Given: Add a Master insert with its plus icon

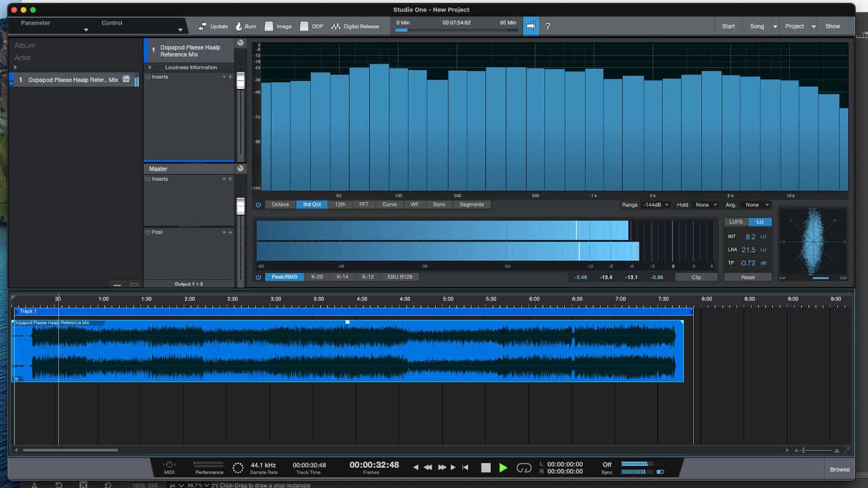Looking at the screenshot, I should pos(230,179).
